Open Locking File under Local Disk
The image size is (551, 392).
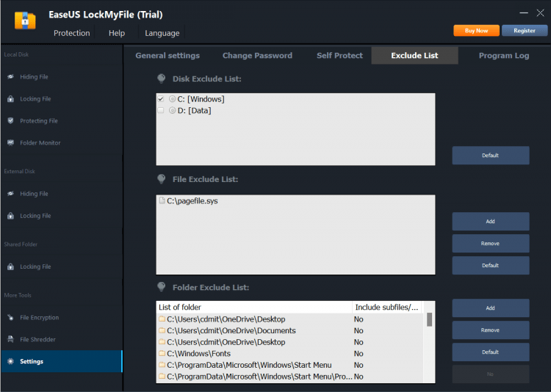[35, 99]
